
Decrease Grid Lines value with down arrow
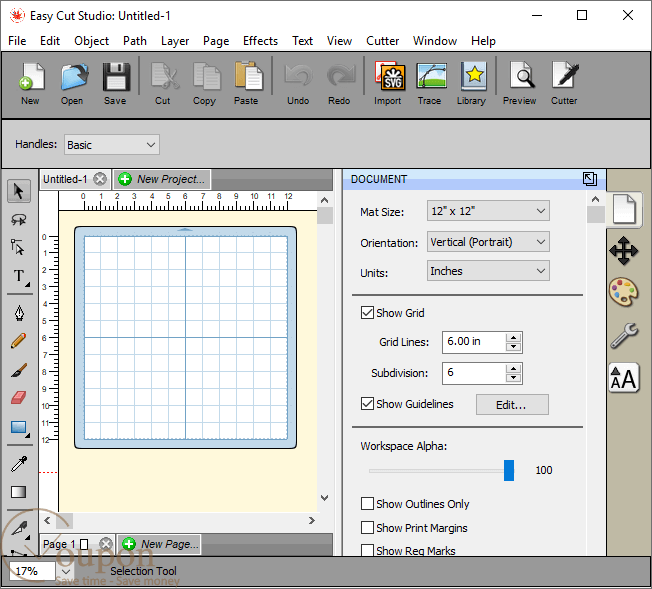(x=514, y=347)
